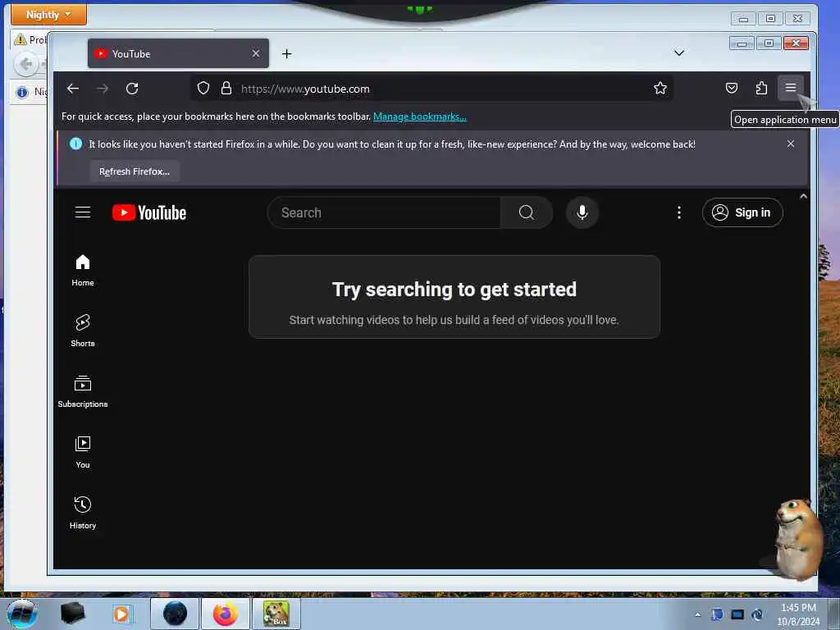This screenshot has width=840, height=630.
Task: Click the YouTube Search field
Action: tap(384, 212)
